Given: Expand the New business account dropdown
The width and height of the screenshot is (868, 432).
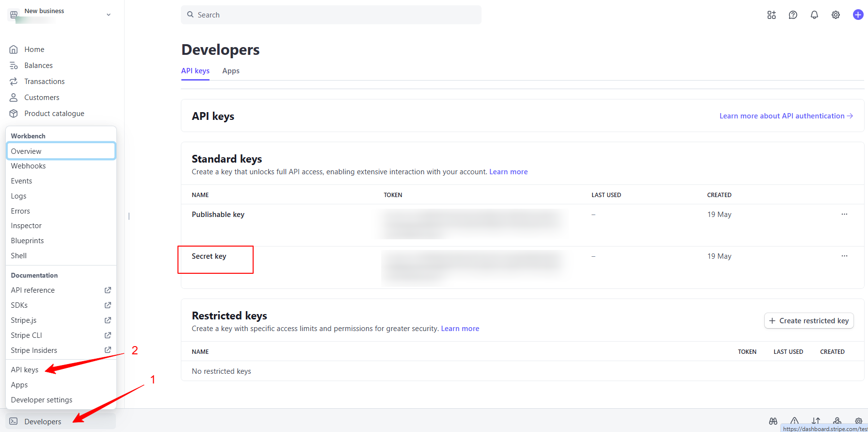Looking at the screenshot, I should [109, 15].
